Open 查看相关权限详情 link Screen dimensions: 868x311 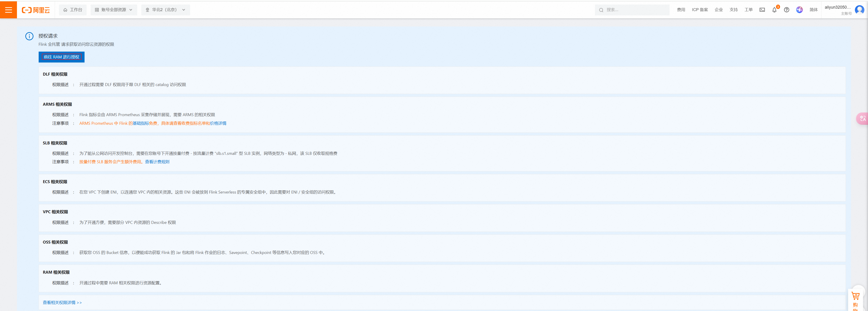tap(62, 303)
